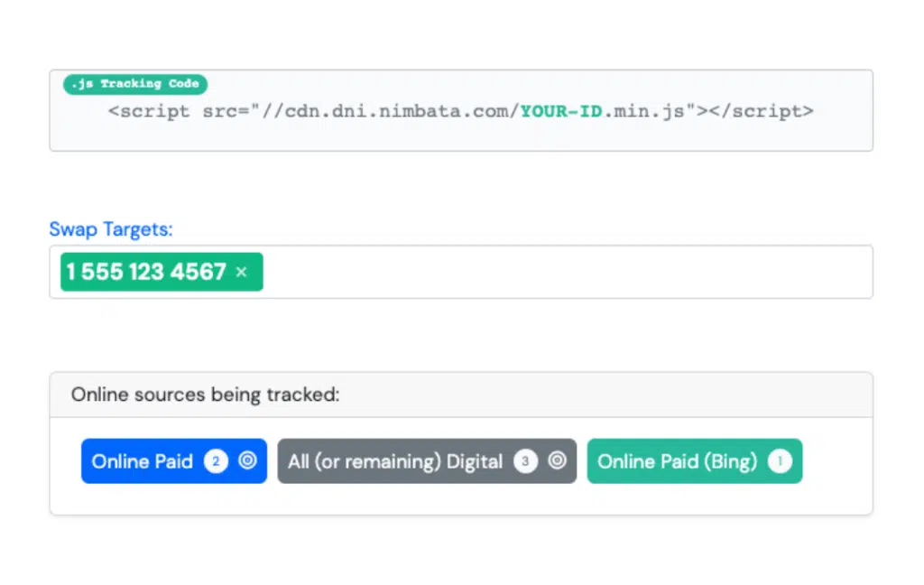Click the count badge 3 on All Digital

[x=525, y=461]
